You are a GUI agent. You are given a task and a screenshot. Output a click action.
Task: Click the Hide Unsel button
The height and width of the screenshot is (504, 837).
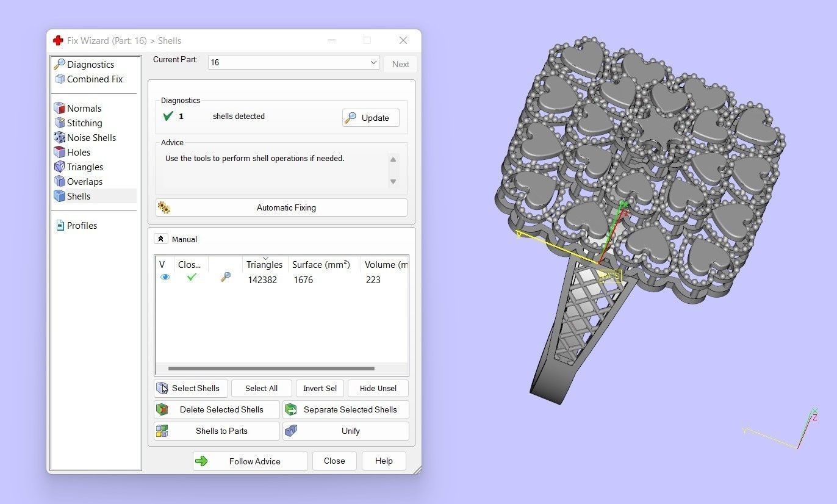pos(378,388)
